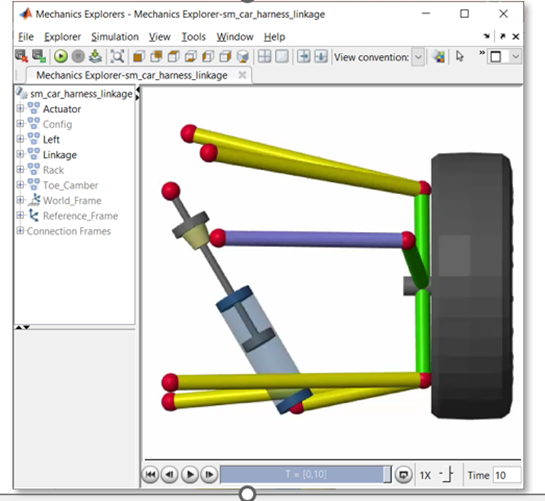Click the run simulation green play icon

[x=61, y=56]
